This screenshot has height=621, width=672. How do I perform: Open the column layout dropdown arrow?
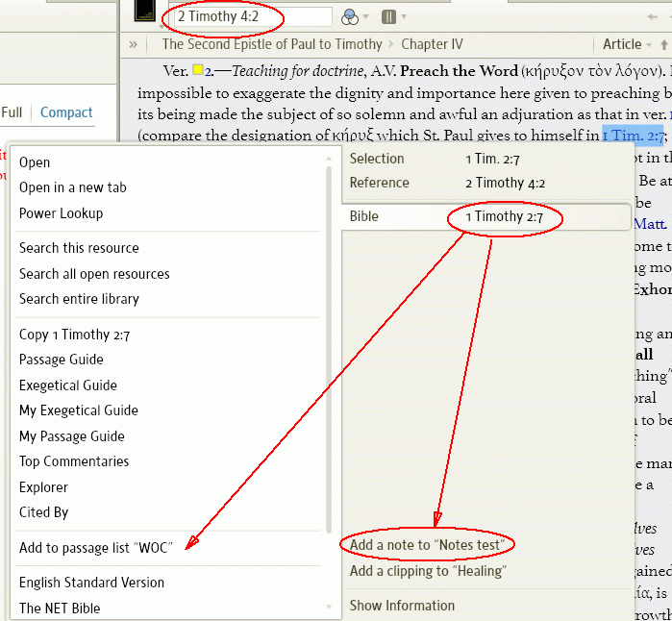tap(404, 17)
